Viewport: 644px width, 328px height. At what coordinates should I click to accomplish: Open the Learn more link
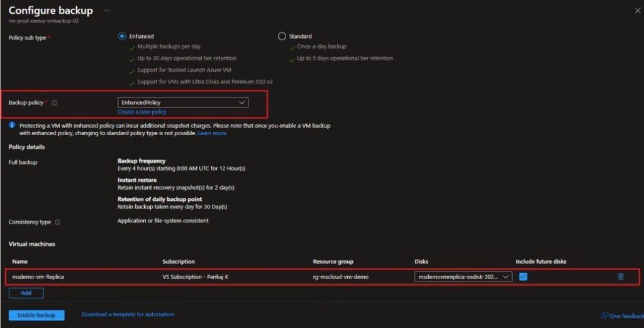pyautogui.click(x=213, y=133)
